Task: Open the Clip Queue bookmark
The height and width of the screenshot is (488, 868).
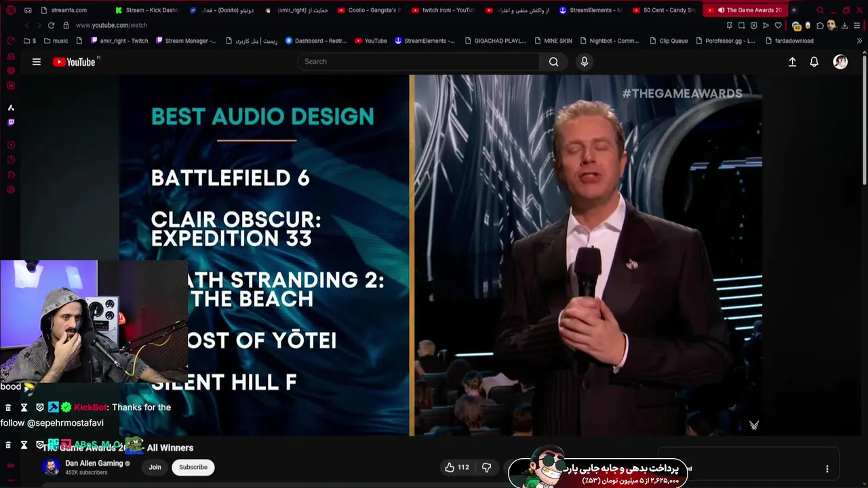Action: tap(669, 41)
